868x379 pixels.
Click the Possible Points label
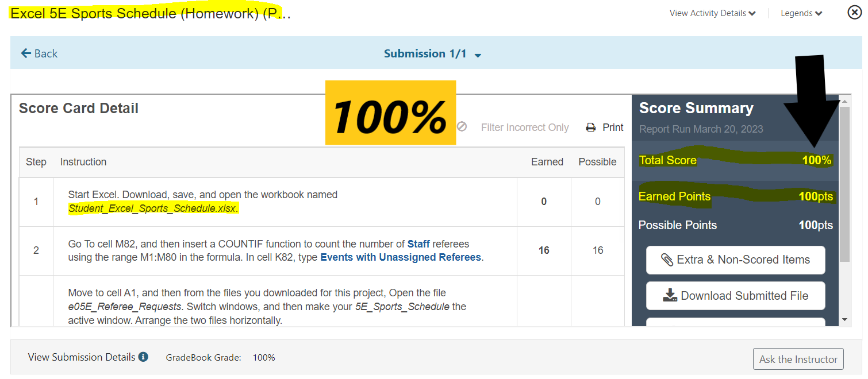pos(678,225)
